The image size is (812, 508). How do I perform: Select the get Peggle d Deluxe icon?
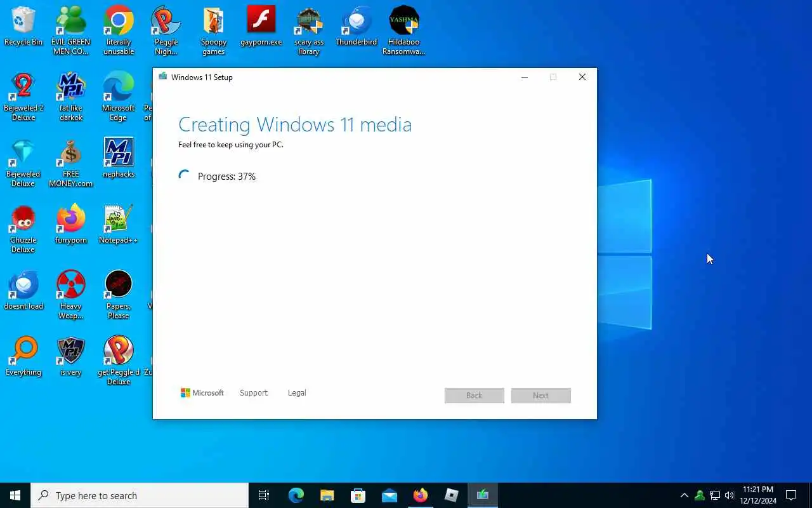click(119, 361)
